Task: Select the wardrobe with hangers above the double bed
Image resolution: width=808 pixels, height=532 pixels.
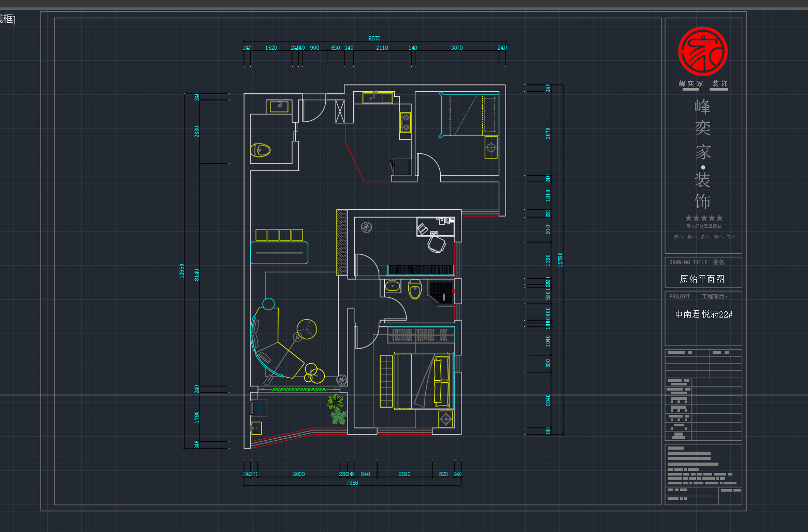Action: click(x=420, y=335)
